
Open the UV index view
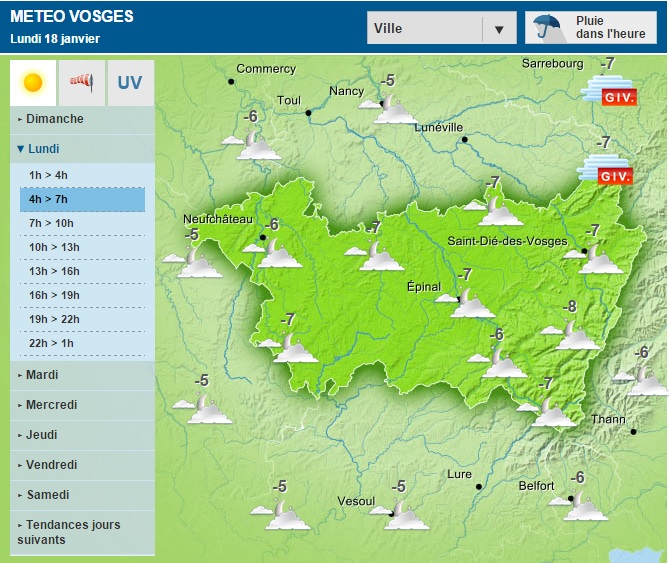coord(130,82)
